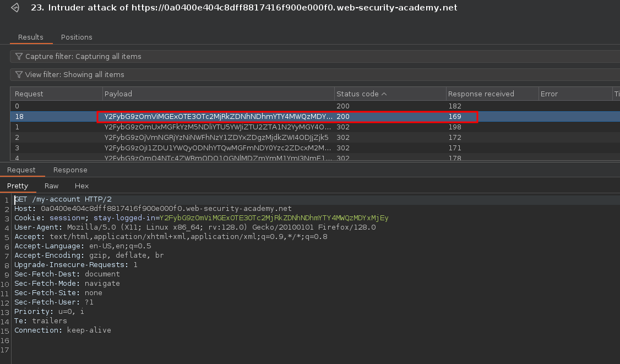
Task: Click the Request column header
Action: tap(29, 94)
